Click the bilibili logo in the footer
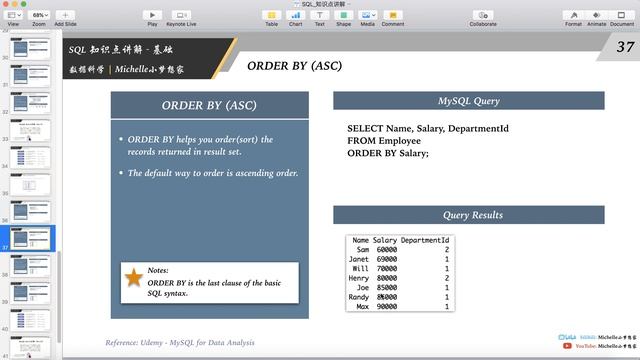 [x=567, y=337]
